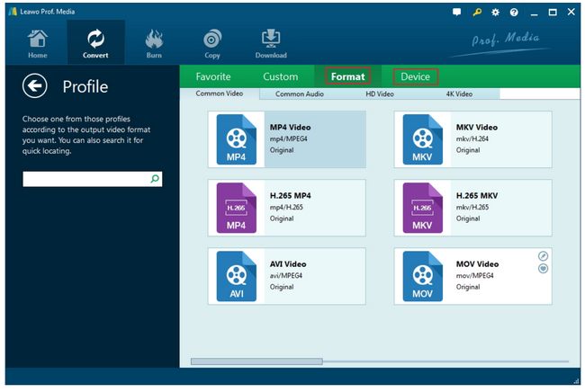Click the search magnifier icon
This screenshot has height=392, width=585.
155,180
